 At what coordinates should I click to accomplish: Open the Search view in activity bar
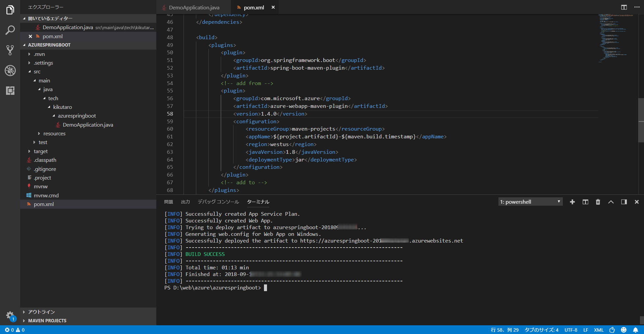coord(10,30)
